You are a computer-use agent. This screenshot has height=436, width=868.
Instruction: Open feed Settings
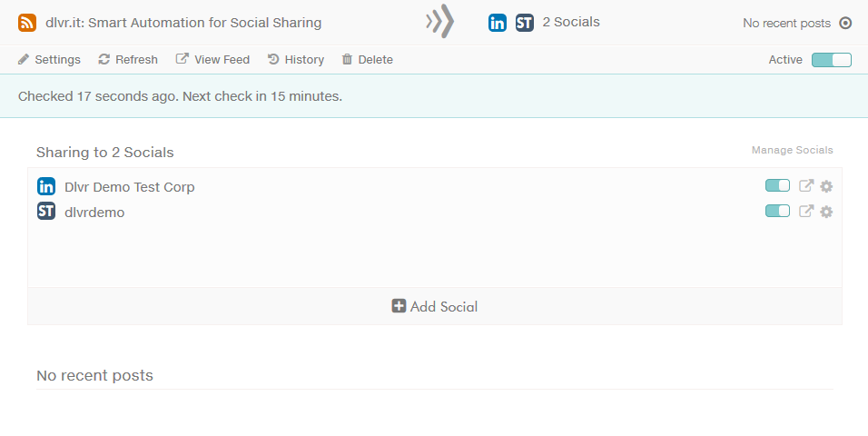(49, 59)
